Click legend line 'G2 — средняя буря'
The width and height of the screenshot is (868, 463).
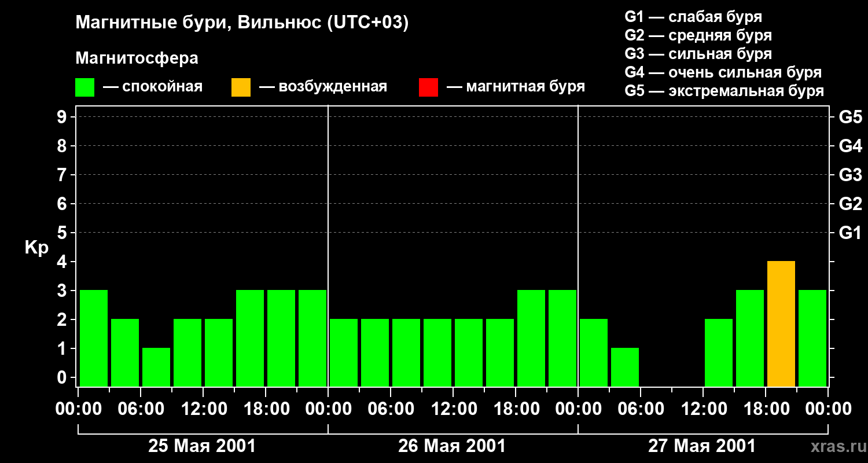698,35
